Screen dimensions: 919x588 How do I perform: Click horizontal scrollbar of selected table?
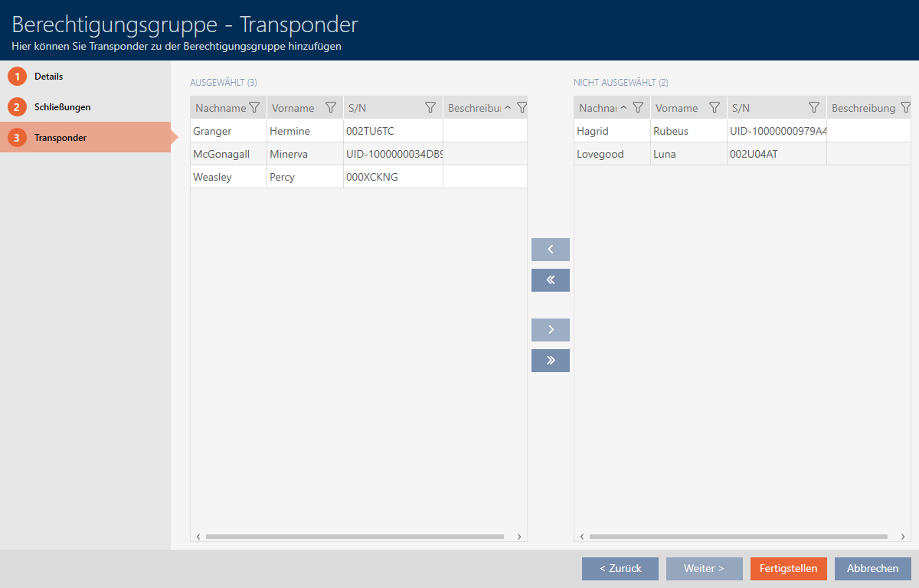pos(355,537)
